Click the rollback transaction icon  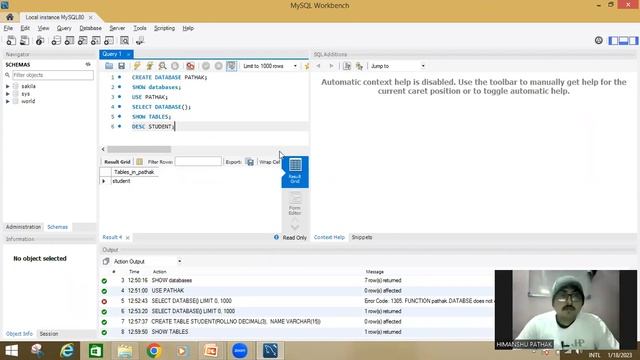219,66
